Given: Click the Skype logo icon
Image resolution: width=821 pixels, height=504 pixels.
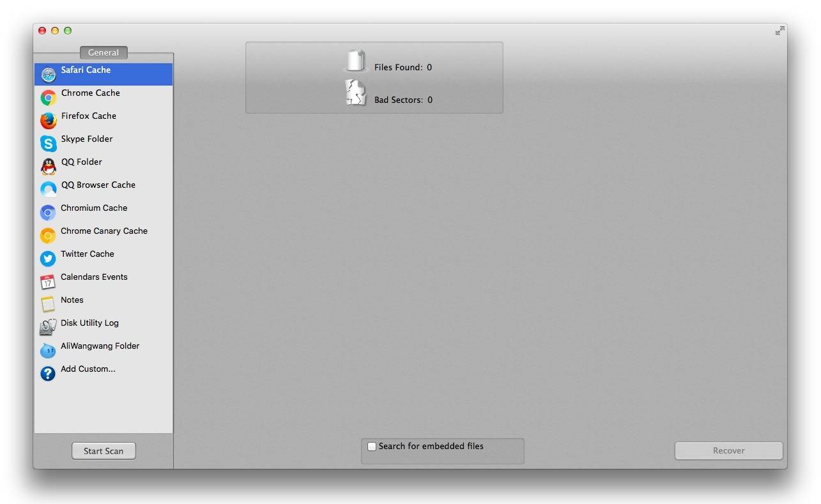Looking at the screenshot, I should pos(49,144).
